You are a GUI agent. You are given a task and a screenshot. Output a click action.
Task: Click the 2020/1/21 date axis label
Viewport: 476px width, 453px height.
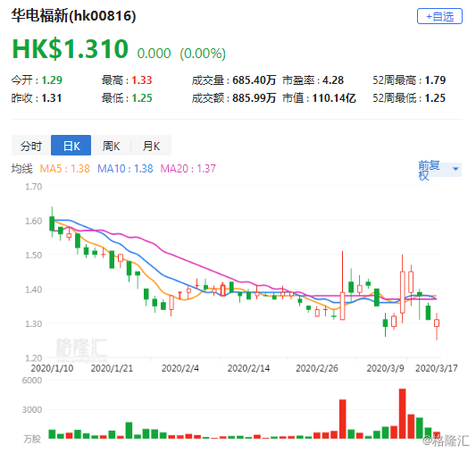[x=112, y=368]
